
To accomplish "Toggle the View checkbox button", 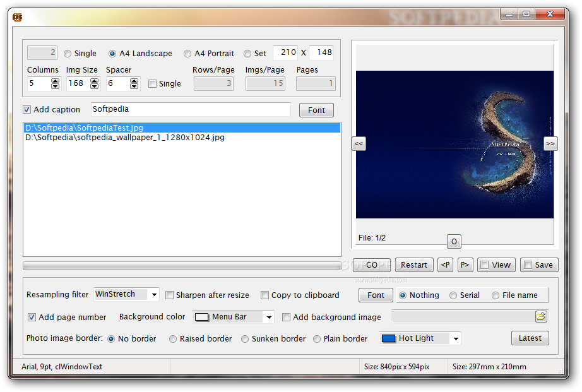I will 496,265.
